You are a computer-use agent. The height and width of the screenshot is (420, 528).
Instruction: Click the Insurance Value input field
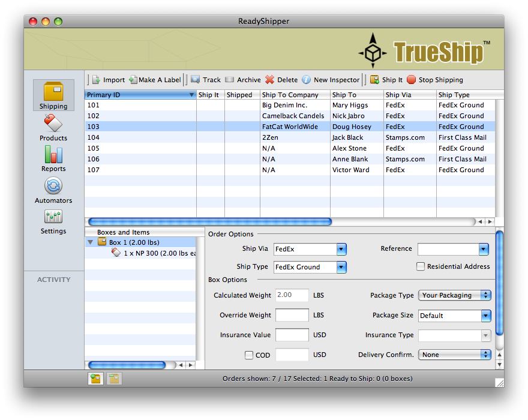292,335
